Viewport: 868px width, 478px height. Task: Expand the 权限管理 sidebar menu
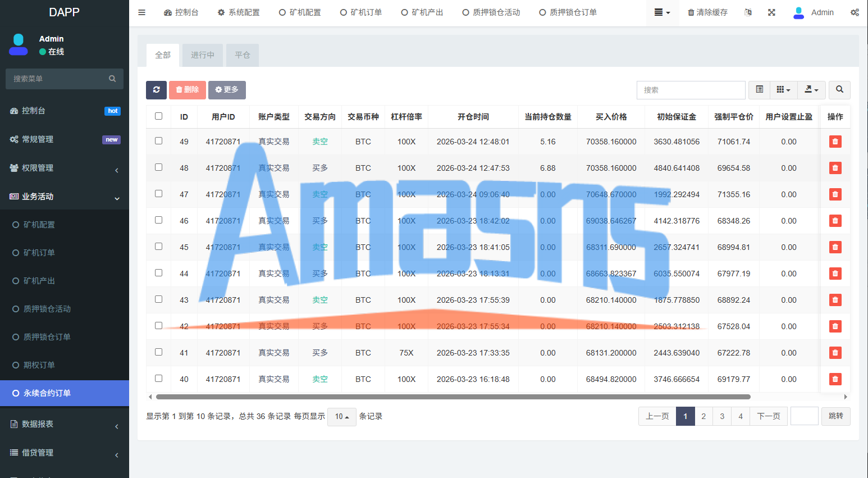coord(65,168)
